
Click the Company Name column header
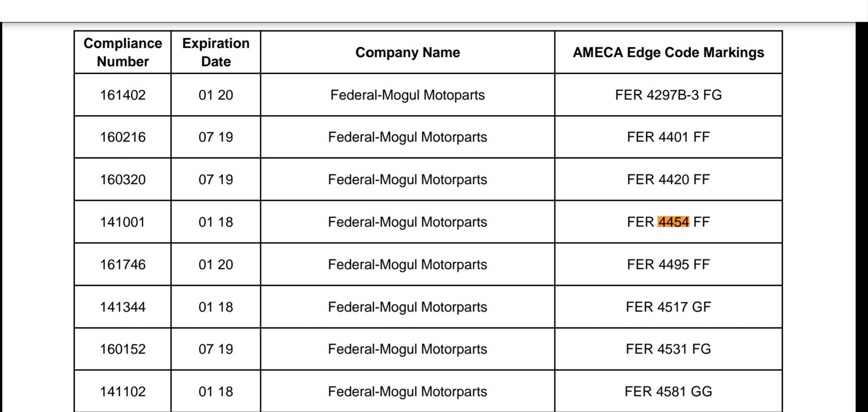pyautogui.click(x=407, y=52)
